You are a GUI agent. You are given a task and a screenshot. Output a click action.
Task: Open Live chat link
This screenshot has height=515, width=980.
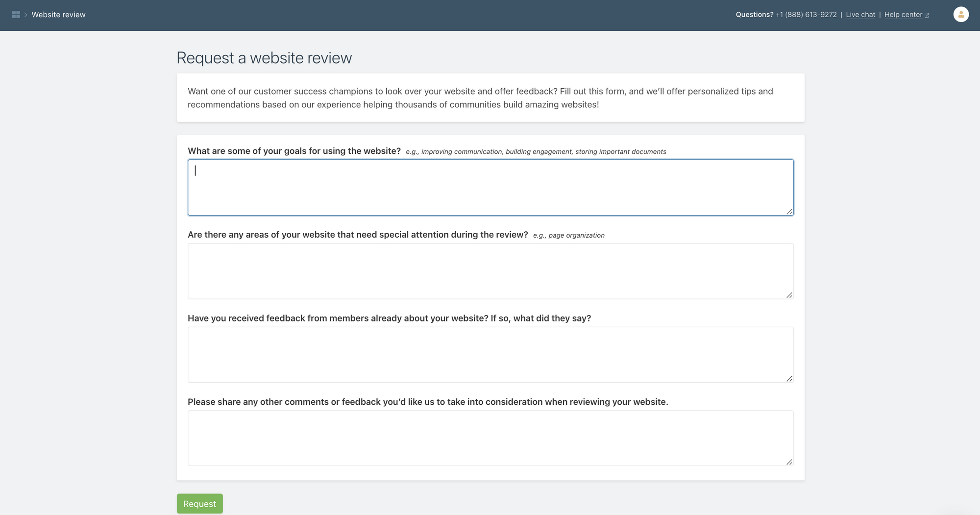coord(860,15)
